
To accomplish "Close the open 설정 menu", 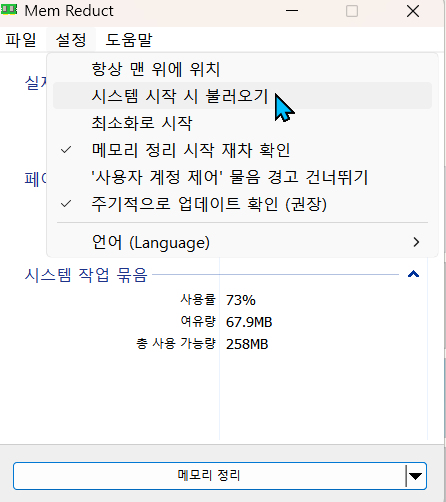I will (x=71, y=40).
